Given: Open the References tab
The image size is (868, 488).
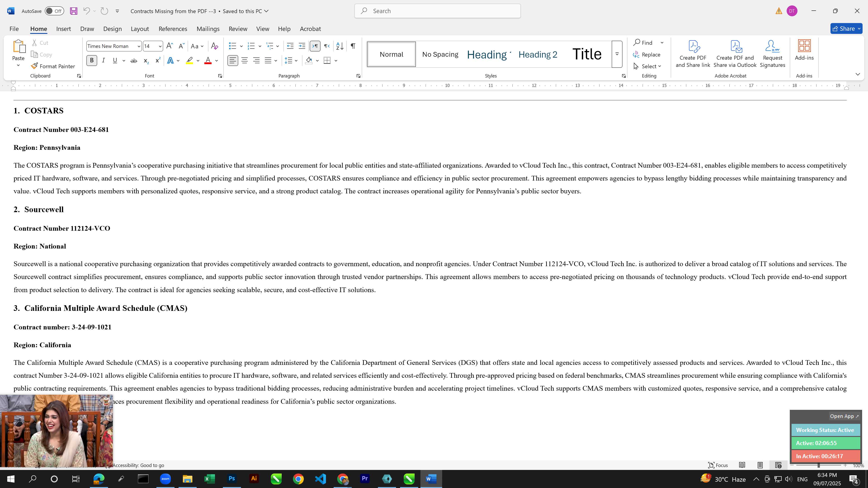Looking at the screenshot, I should click(x=173, y=29).
